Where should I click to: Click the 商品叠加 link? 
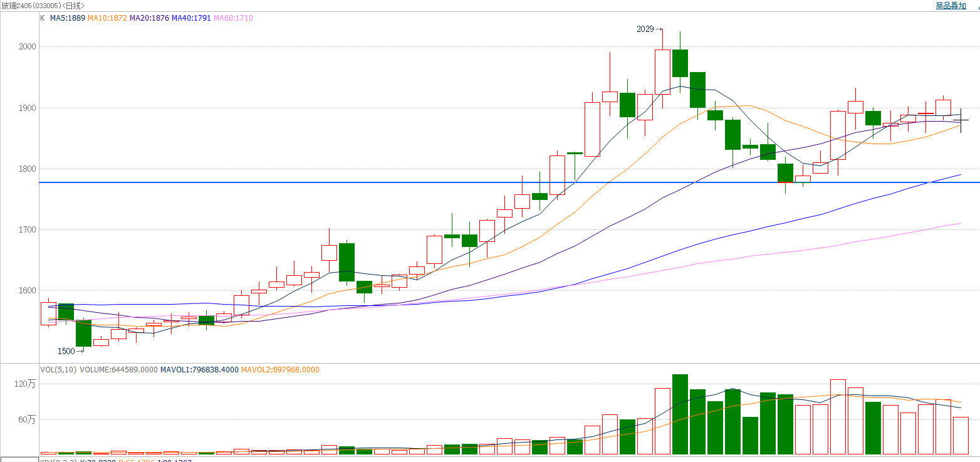click(x=951, y=6)
